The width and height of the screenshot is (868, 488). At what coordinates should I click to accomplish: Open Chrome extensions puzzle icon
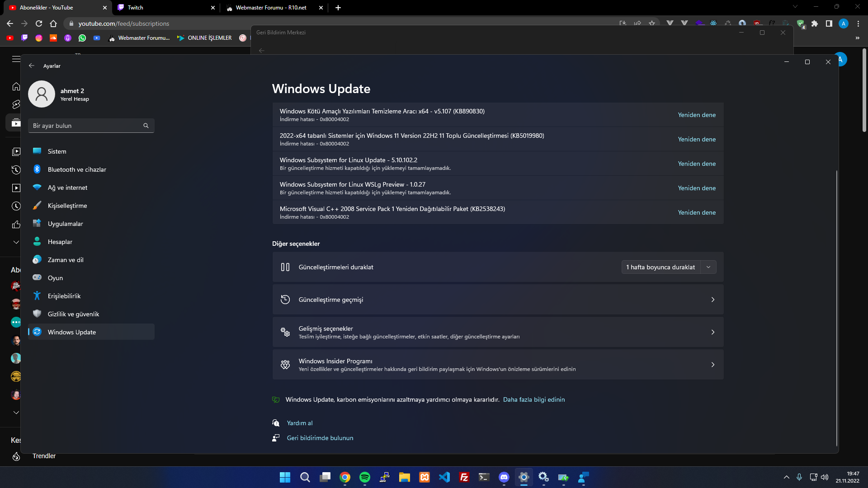(x=815, y=23)
